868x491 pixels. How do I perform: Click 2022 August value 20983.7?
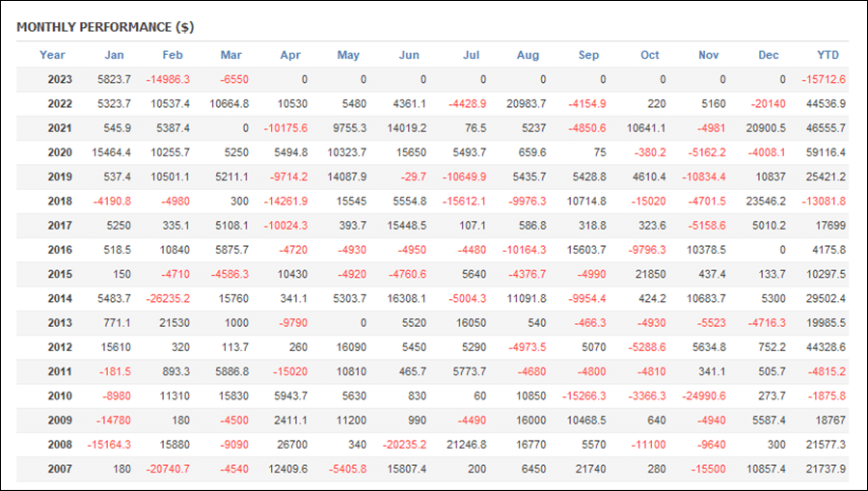[x=526, y=103]
